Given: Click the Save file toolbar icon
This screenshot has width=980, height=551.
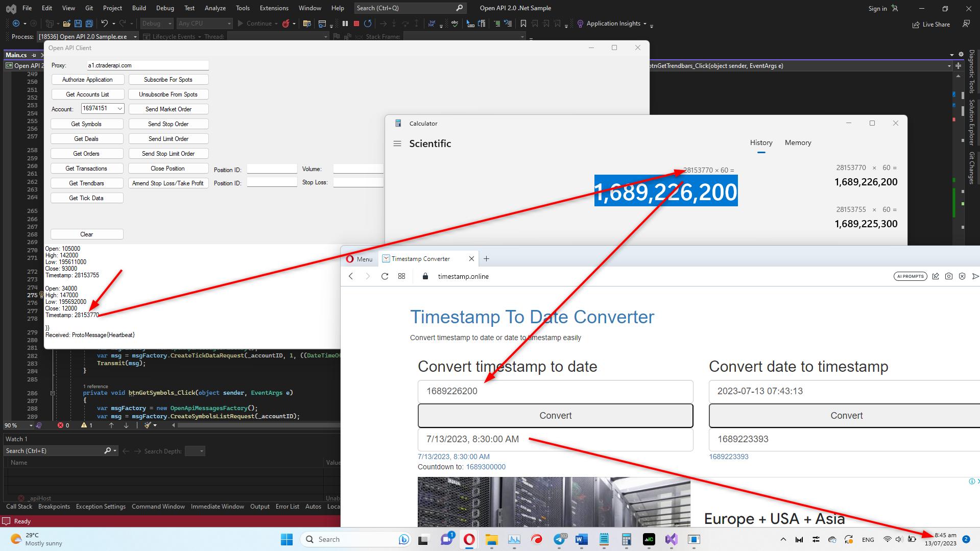Looking at the screenshot, I should pos(78,23).
